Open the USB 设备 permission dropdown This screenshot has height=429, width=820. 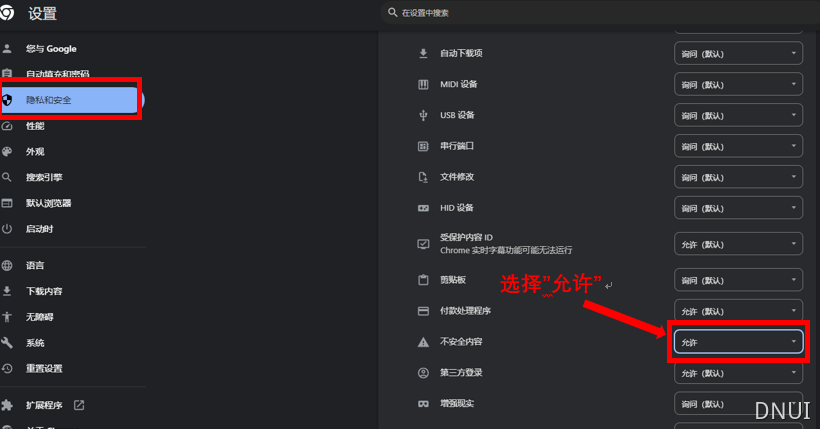[738, 115]
